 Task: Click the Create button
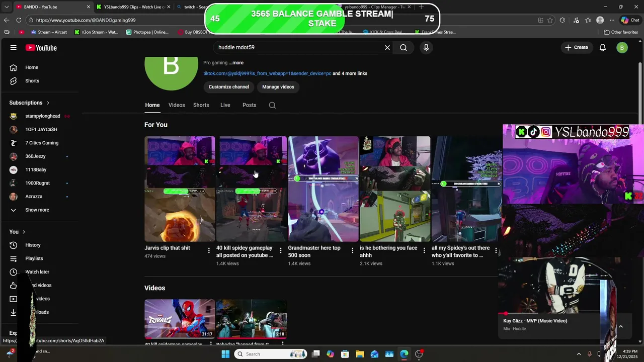tap(576, 48)
